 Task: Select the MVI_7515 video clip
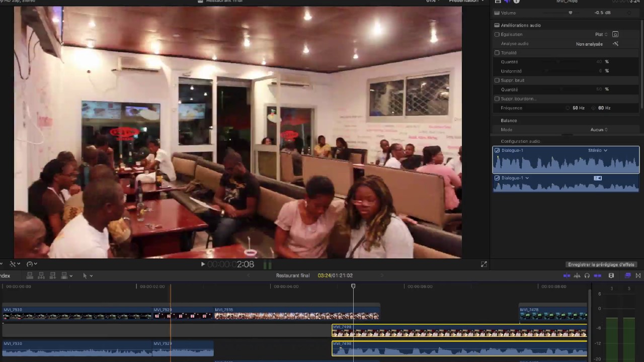click(297, 313)
